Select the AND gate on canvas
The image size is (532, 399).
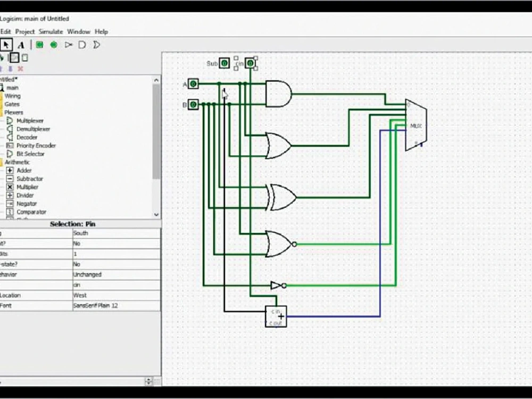(278, 94)
